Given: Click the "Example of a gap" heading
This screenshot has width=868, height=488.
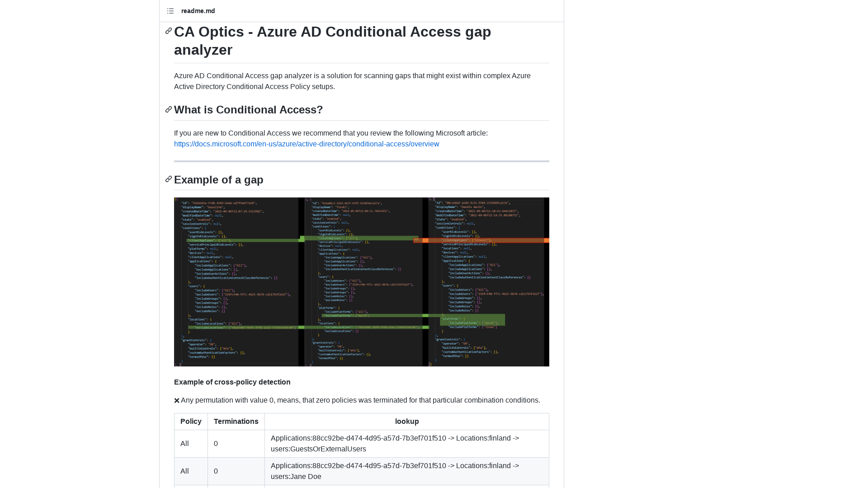Looking at the screenshot, I should click(x=218, y=180).
